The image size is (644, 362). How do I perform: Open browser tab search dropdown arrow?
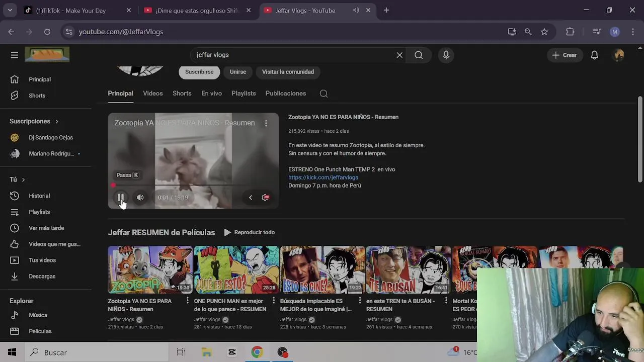(x=10, y=10)
